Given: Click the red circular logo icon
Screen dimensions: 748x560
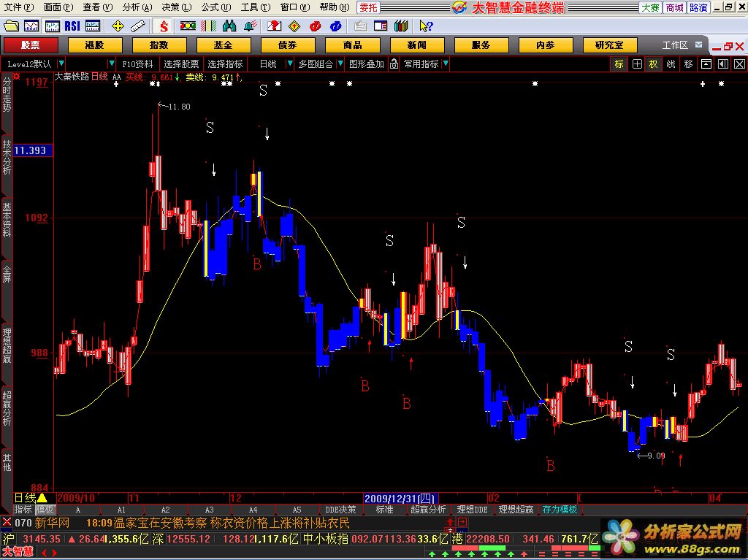Looking at the screenshot, I should coord(315,26).
